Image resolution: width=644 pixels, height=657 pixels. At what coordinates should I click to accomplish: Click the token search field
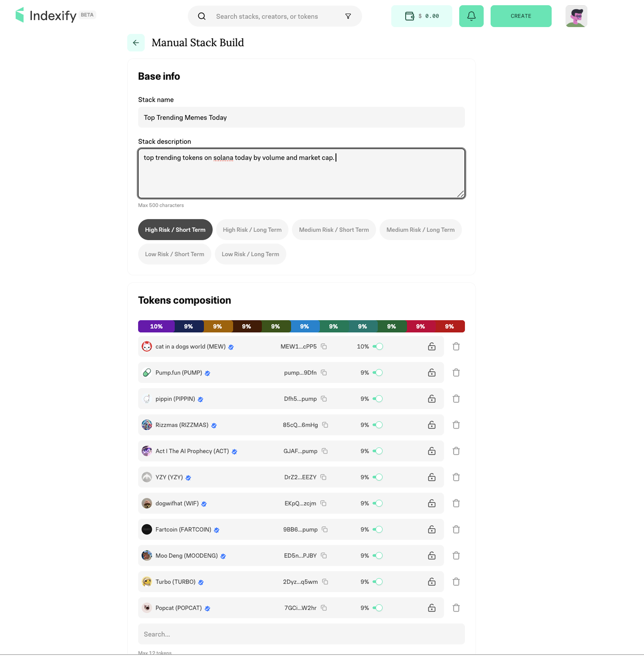pos(301,634)
